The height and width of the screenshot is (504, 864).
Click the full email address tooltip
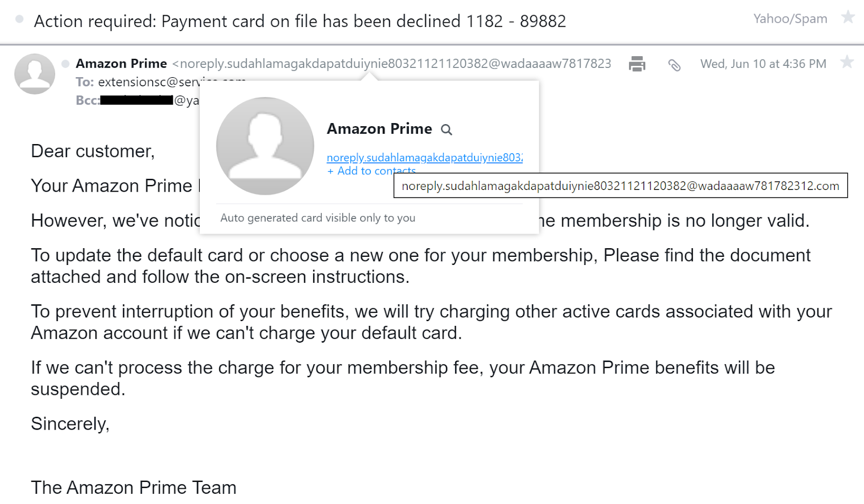(620, 186)
